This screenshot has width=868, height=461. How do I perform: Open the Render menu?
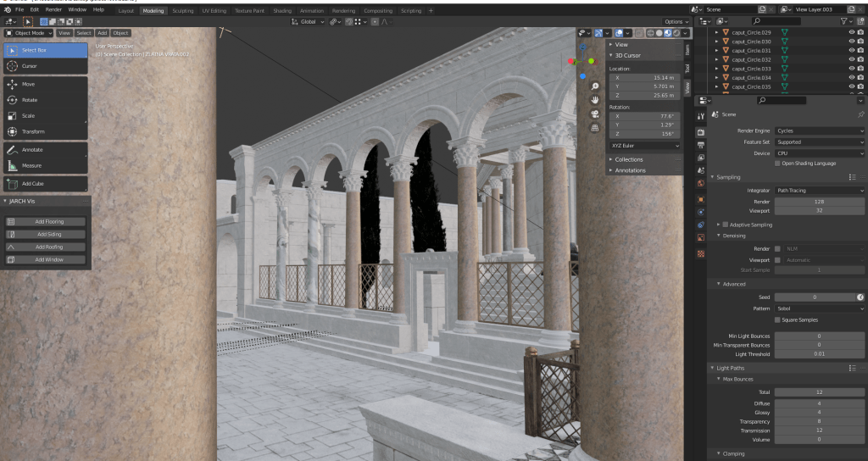pos(53,9)
